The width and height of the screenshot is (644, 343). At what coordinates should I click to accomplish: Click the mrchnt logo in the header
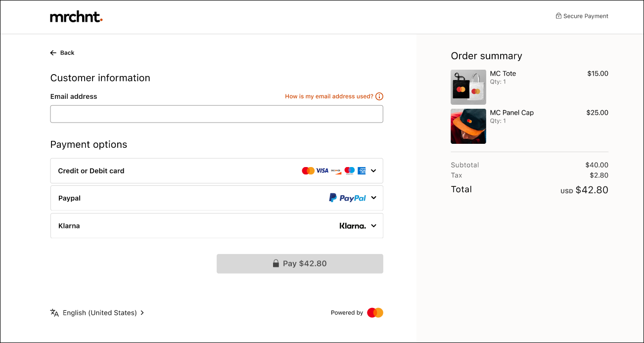[x=75, y=16]
